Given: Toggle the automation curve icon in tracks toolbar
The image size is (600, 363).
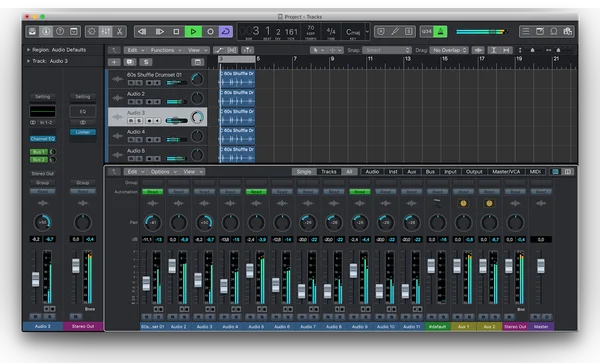Looking at the screenshot, I should click(x=219, y=50).
